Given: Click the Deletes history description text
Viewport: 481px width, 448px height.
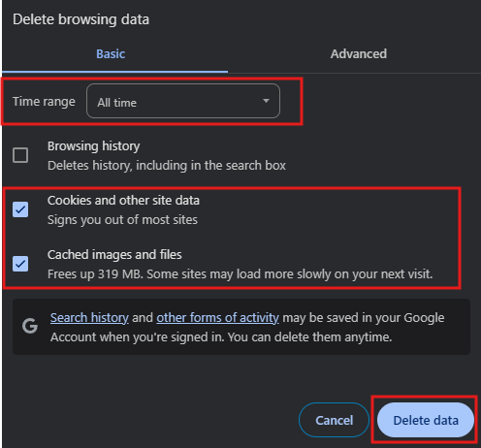Looking at the screenshot, I should tap(167, 166).
